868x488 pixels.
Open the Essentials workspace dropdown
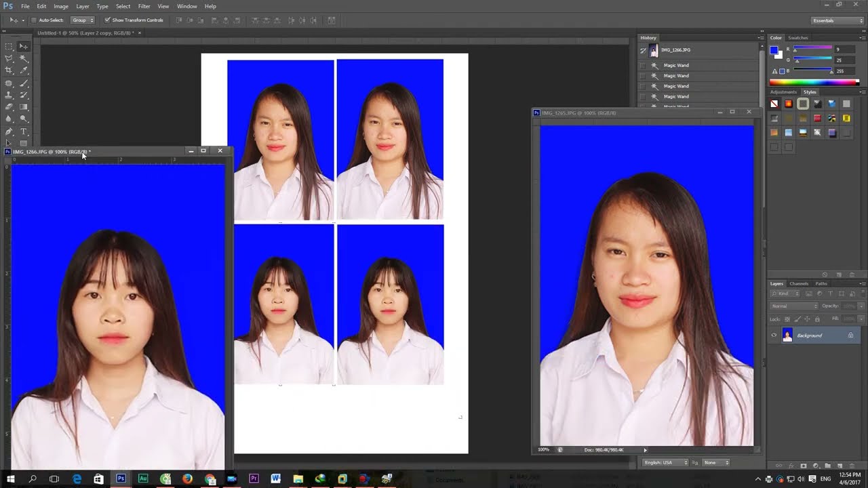pos(838,20)
